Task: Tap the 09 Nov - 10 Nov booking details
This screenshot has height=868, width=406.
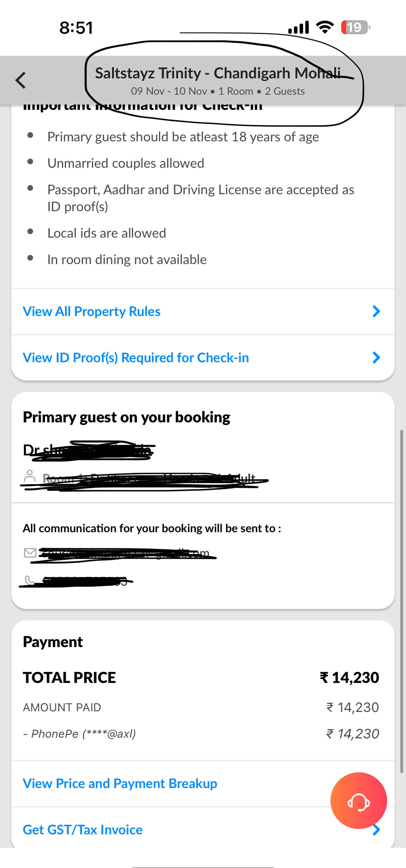Action: coord(218,91)
